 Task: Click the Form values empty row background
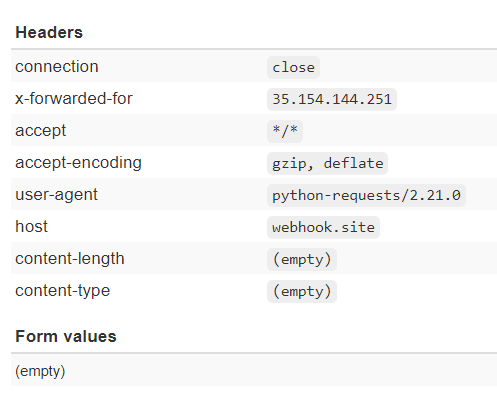(x=254, y=370)
